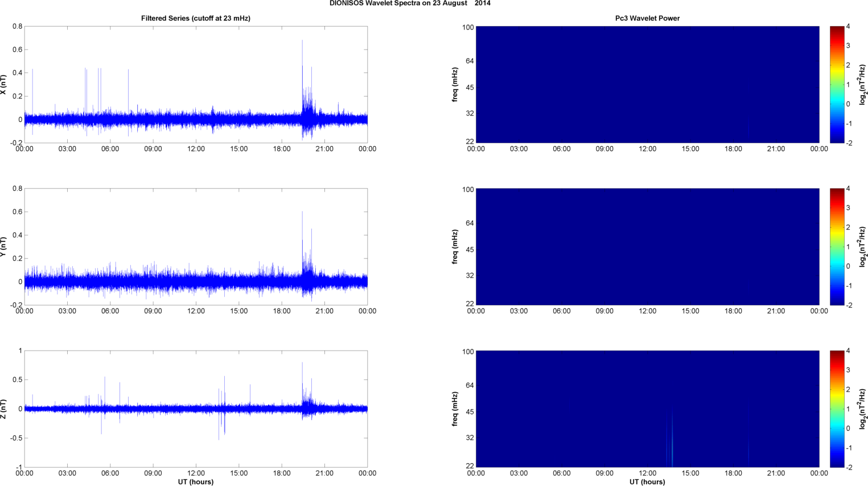Click the '64' frequency tick of middle wavelet plot
This screenshot has width=868, height=486.
point(470,223)
